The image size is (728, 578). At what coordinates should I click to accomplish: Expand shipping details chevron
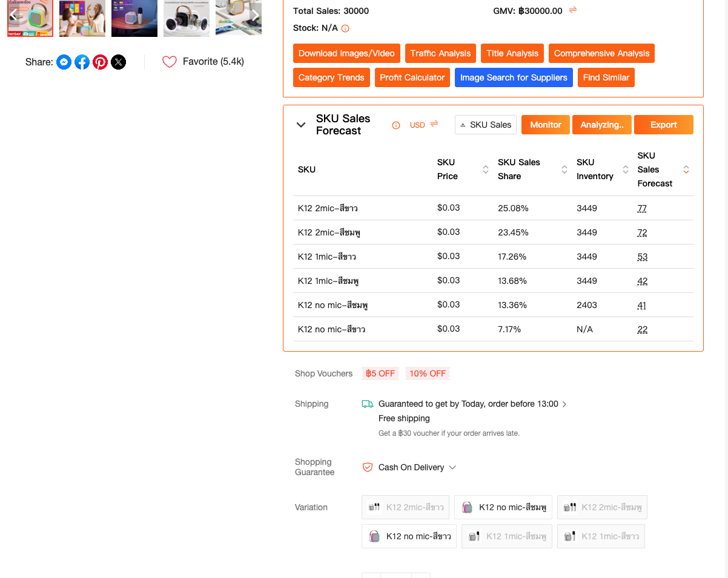(x=564, y=404)
